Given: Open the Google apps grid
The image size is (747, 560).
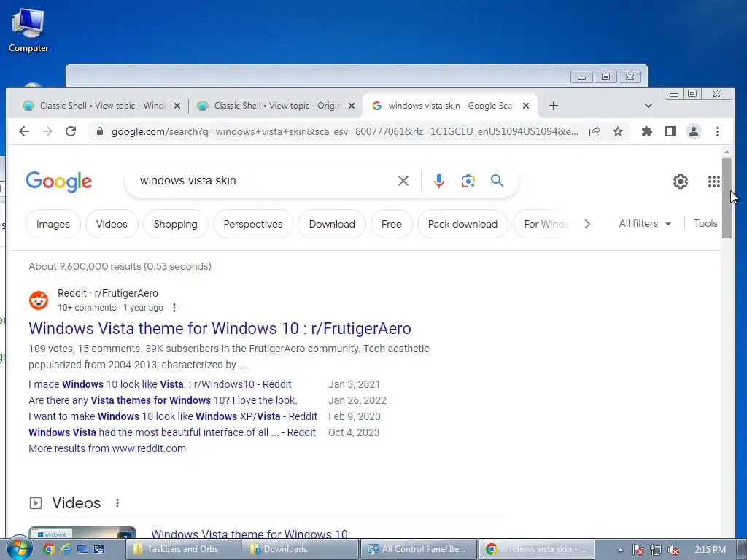Looking at the screenshot, I should (713, 182).
